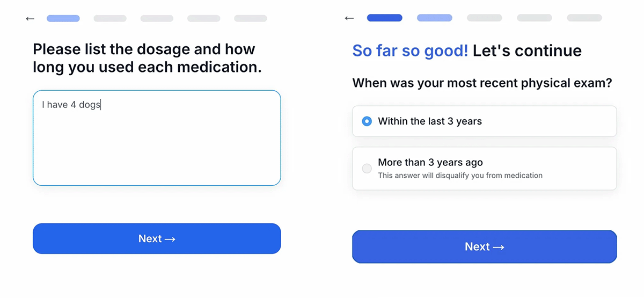Click the final progress step on exam screen

(584, 18)
